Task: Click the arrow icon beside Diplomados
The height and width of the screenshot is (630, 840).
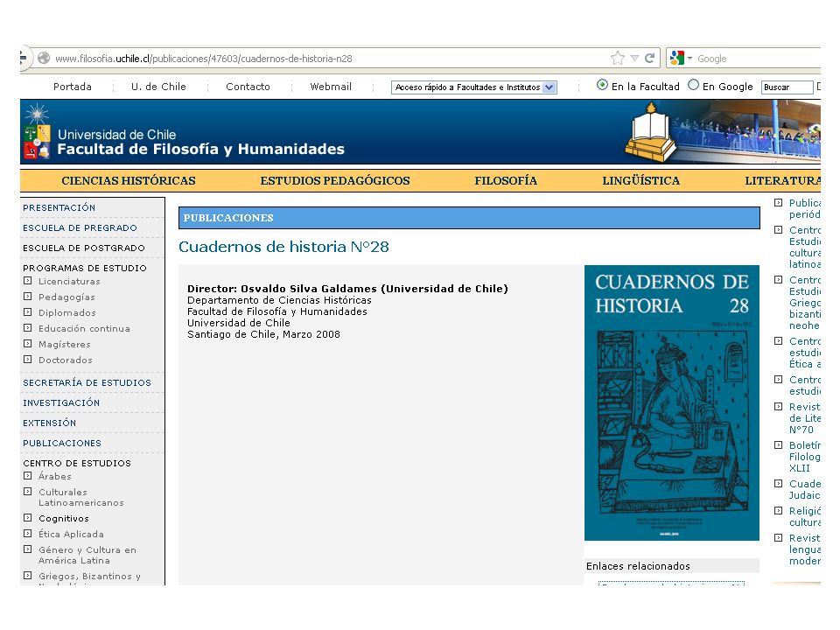Action: click(x=28, y=311)
